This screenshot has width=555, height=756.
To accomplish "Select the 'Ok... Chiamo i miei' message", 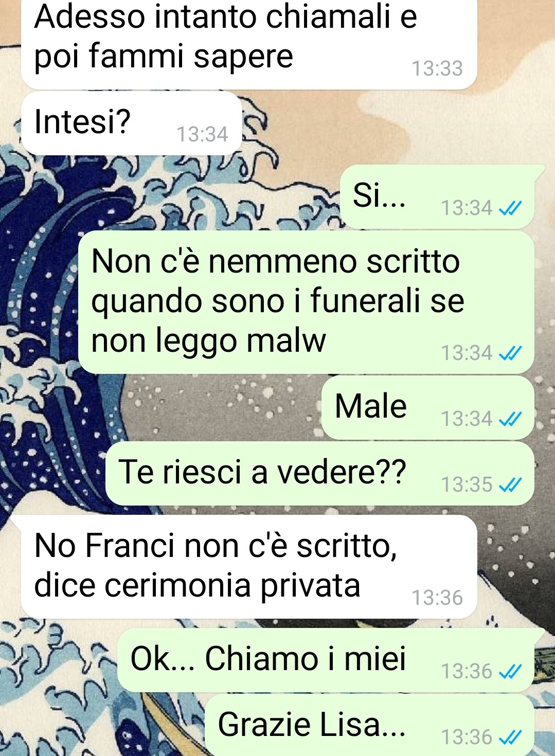I will [x=326, y=660].
